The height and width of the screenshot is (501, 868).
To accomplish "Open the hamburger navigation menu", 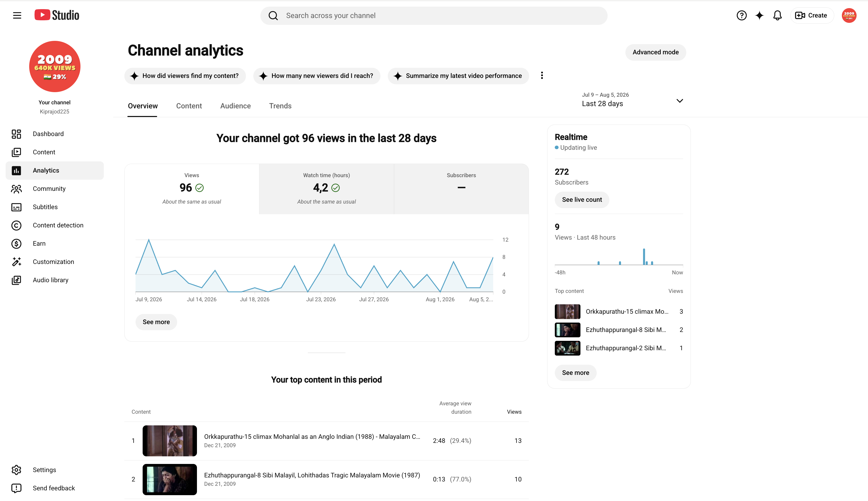I will click(17, 15).
